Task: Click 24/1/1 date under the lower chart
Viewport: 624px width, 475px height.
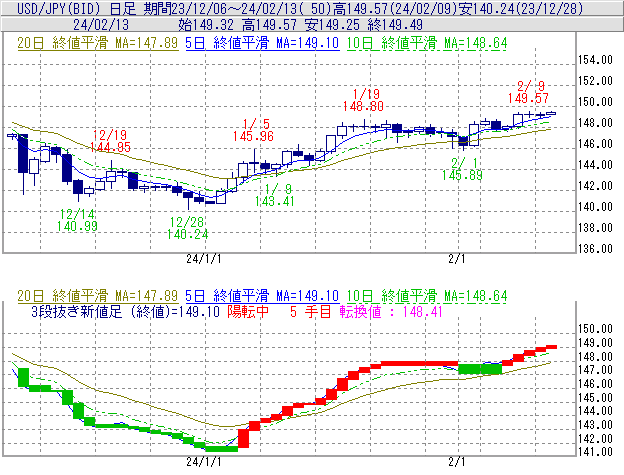Action: click(x=204, y=462)
